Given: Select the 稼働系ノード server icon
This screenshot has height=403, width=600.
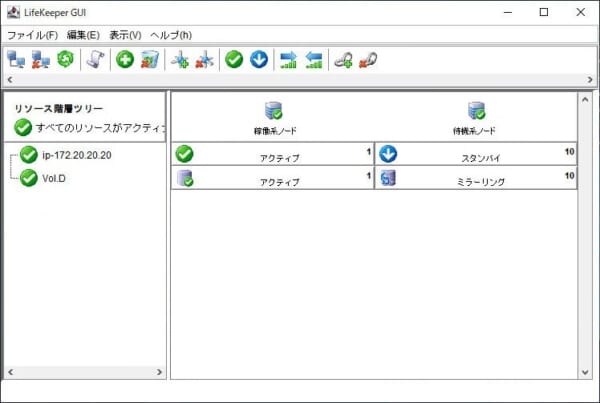Looking at the screenshot, I should pyautogui.click(x=274, y=111).
